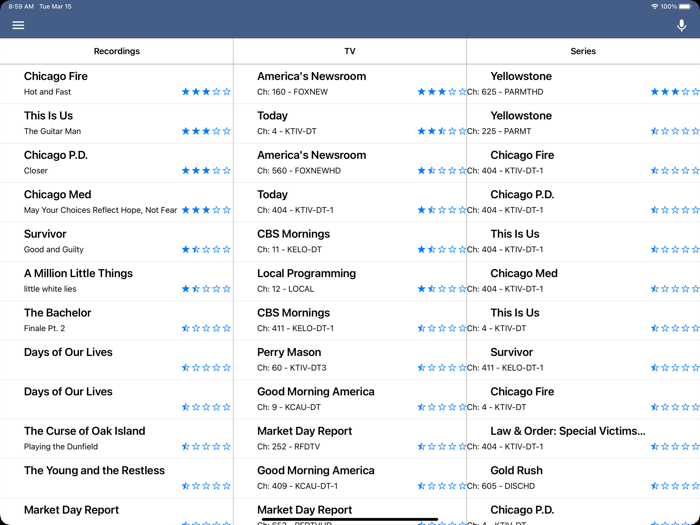Viewport: 700px width, 525px height.
Task: Click the star rating for A Million Little Things
Action: click(206, 289)
